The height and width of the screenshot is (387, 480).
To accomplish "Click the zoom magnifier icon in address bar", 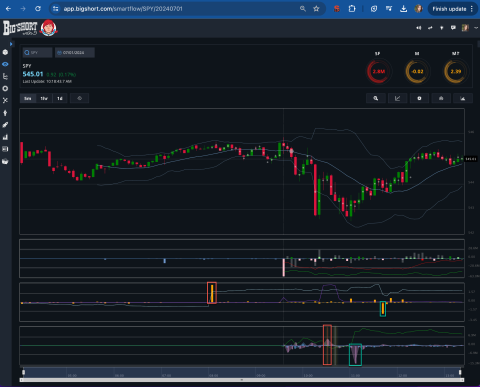I will pyautogui.click(x=303, y=9).
